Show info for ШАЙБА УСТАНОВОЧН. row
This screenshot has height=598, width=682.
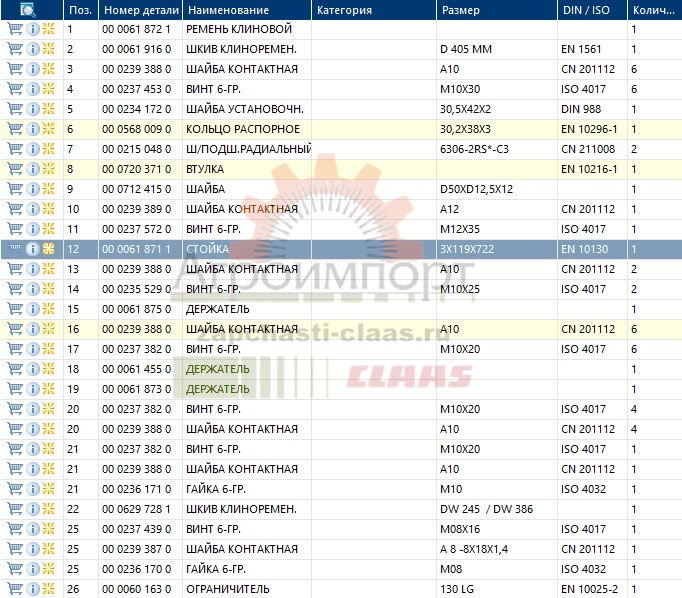click(33, 109)
